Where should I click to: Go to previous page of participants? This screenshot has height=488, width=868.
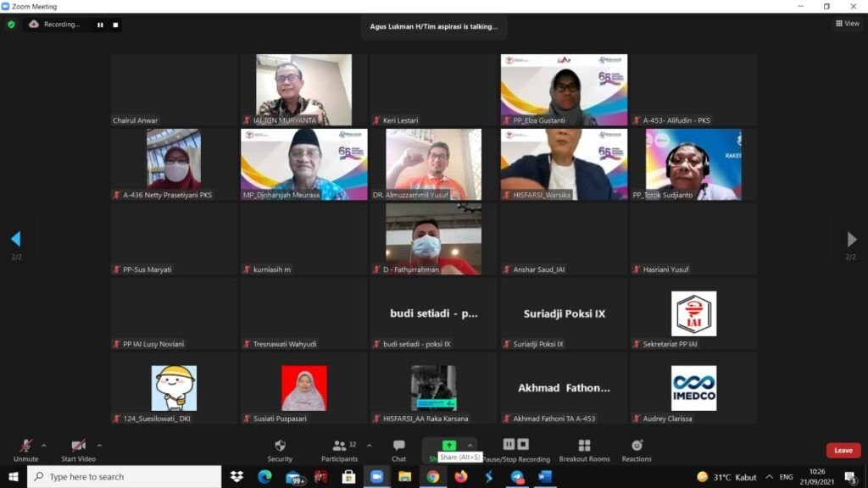(15, 239)
